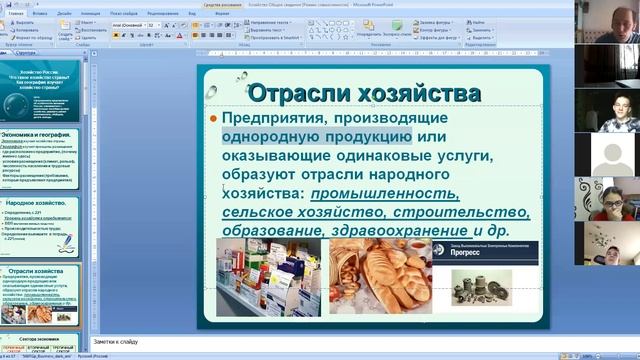Viewport: 640px width, 360px height.
Task: Decrease font size with the shrink icon
Action: coord(173,25)
